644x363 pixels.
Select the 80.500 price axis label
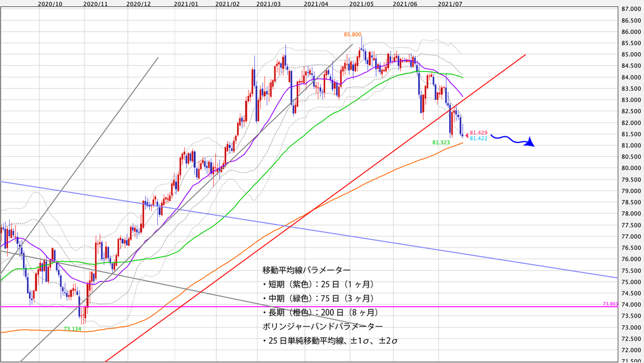[x=632, y=157]
